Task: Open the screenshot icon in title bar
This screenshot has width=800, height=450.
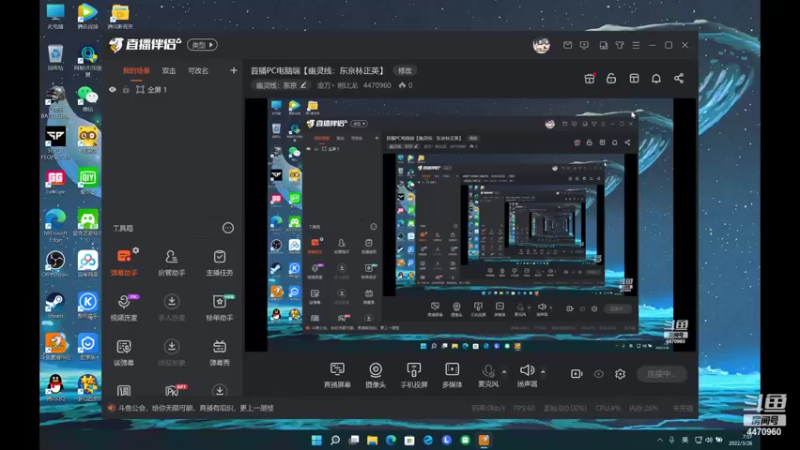Action: pyautogui.click(x=603, y=45)
